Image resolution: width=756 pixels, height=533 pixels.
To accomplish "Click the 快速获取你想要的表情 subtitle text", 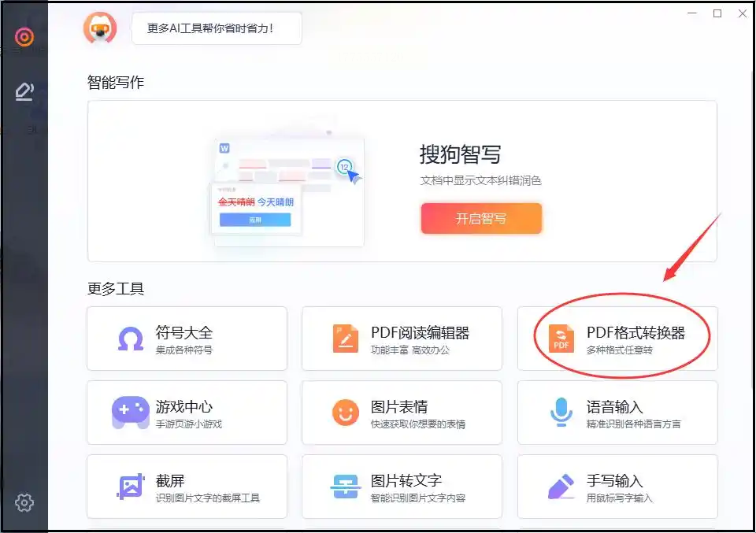I will point(418,424).
